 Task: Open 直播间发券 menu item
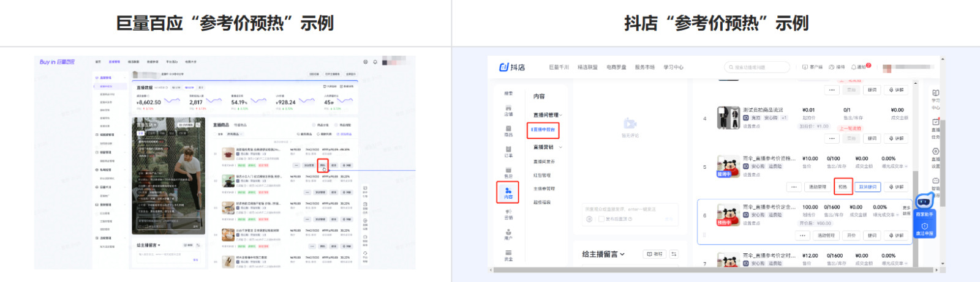[x=544, y=161]
